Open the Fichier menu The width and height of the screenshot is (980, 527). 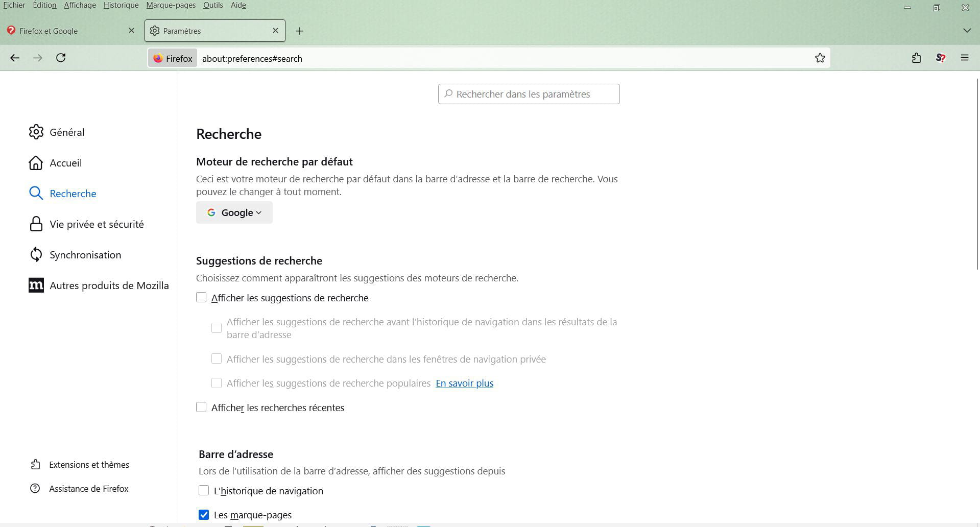point(14,5)
